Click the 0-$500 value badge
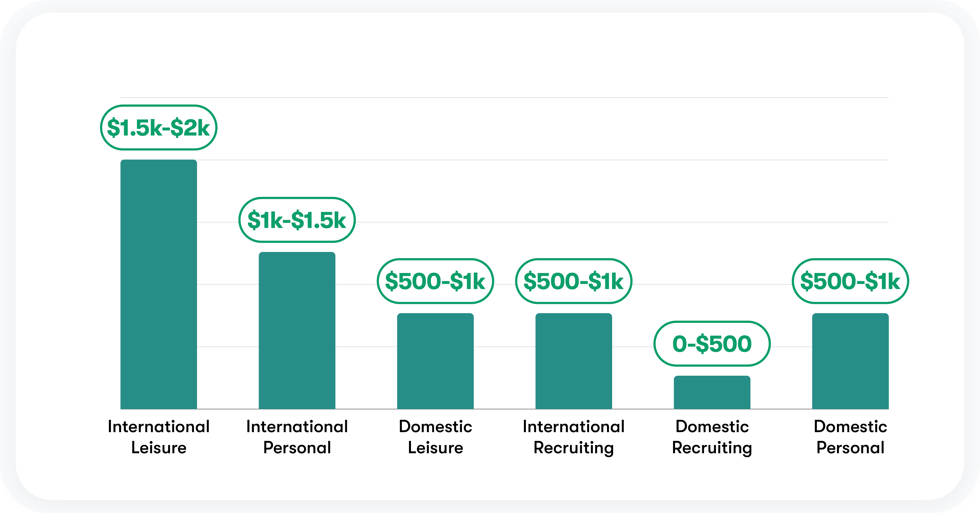The height and width of the screenshot is (513, 980). [712, 344]
